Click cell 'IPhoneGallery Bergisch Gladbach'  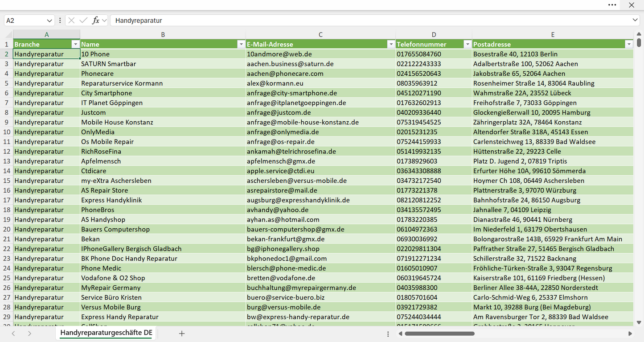(x=163, y=249)
